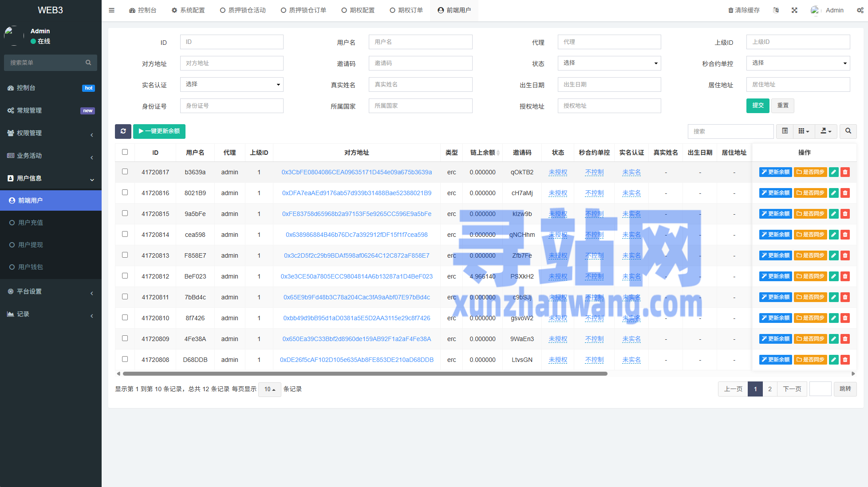Screen dimensions: 868x487
Task: Open the 实名认证 select dropdown
Action: 232,84
